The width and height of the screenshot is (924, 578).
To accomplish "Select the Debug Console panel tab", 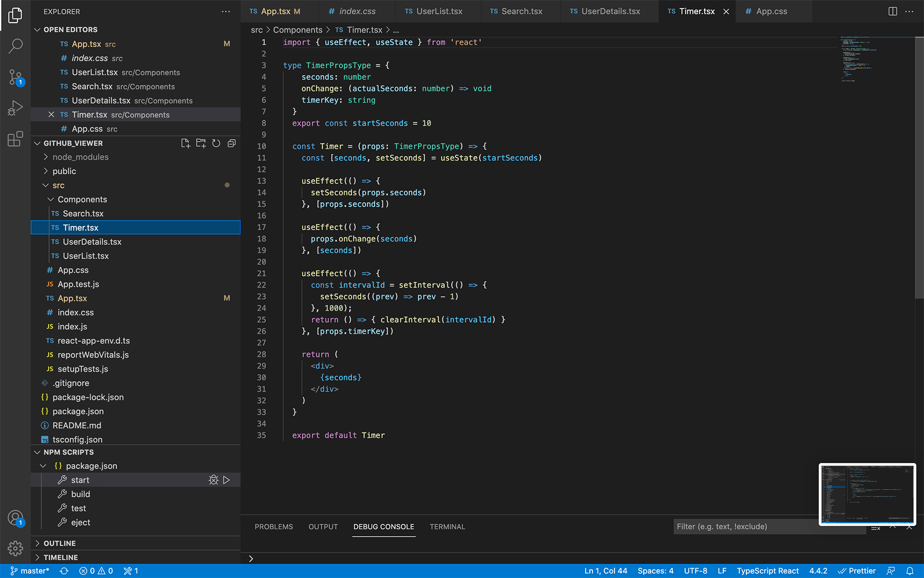I will click(x=383, y=527).
